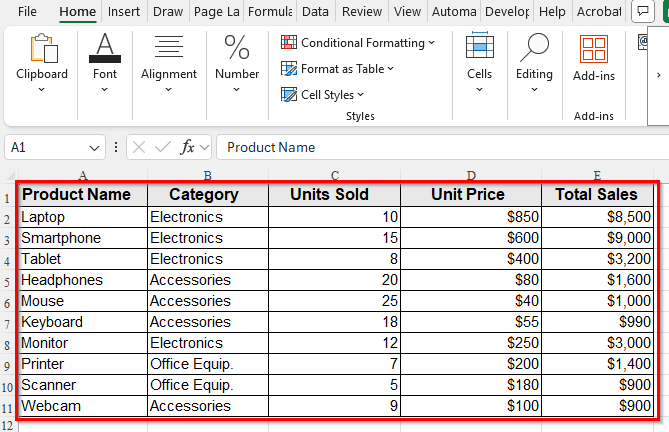This screenshot has width=669, height=432.
Task: Open the Cells group icon
Action: 480,45
